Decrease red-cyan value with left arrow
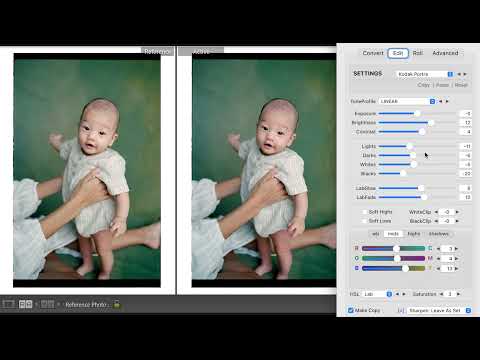The image size is (480, 360). point(438,249)
